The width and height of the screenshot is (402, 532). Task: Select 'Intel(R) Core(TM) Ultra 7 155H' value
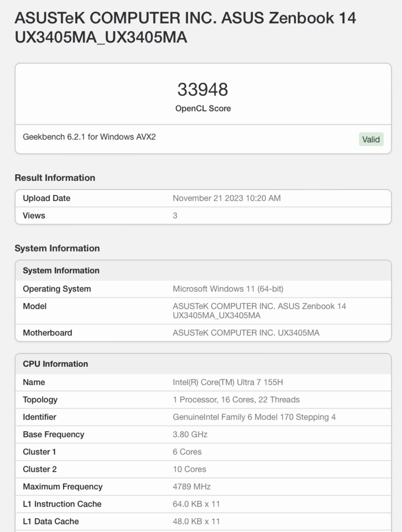(x=228, y=382)
